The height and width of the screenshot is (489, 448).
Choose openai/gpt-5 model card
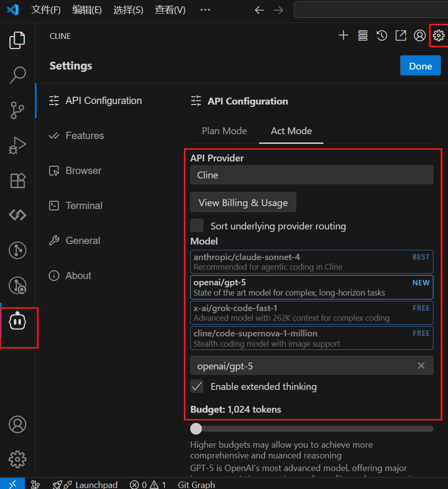tap(312, 287)
